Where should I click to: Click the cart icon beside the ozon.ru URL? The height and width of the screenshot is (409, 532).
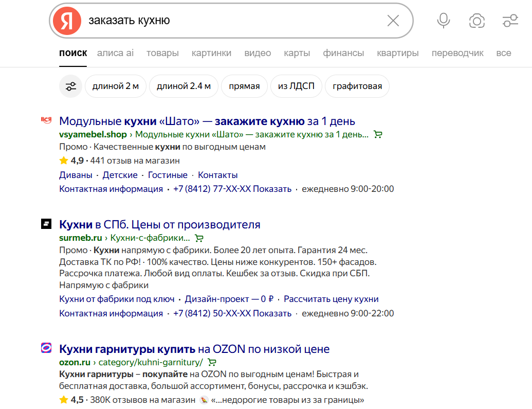[x=212, y=363]
